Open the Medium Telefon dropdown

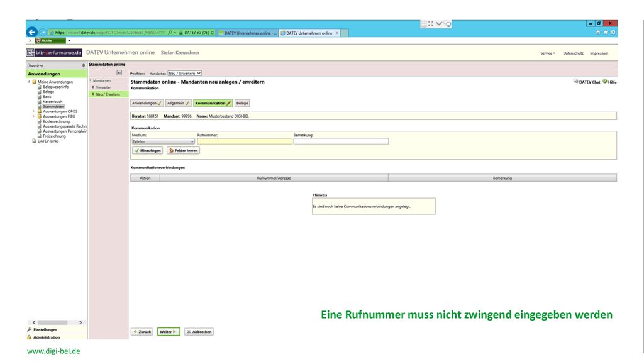tap(163, 141)
